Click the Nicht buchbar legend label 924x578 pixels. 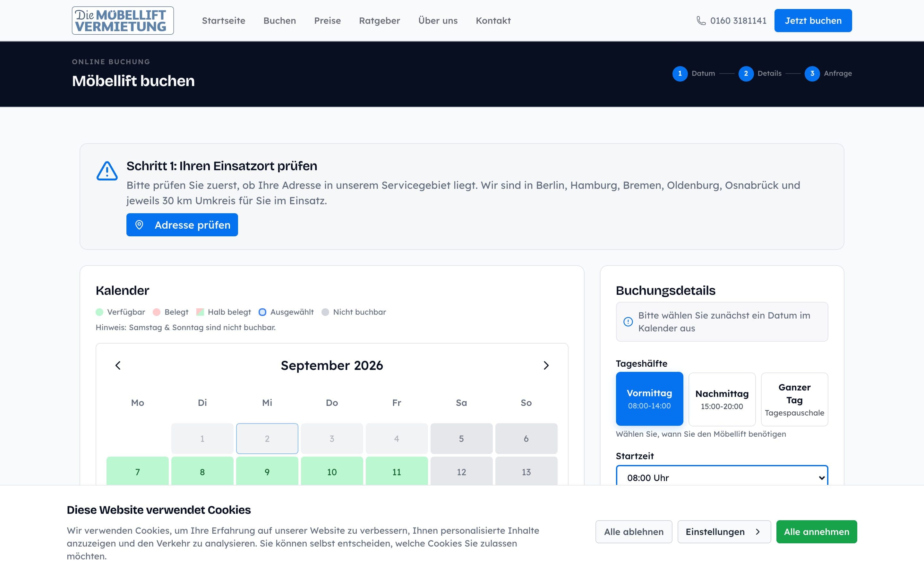(359, 312)
